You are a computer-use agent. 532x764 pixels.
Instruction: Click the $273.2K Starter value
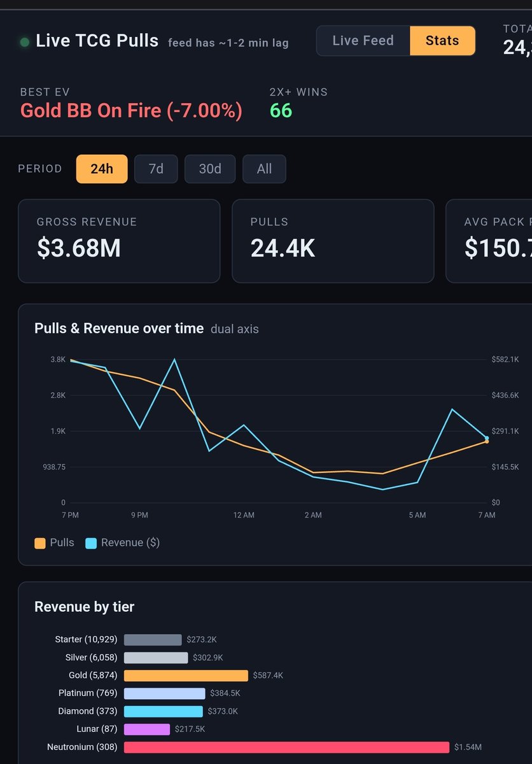[x=202, y=640]
